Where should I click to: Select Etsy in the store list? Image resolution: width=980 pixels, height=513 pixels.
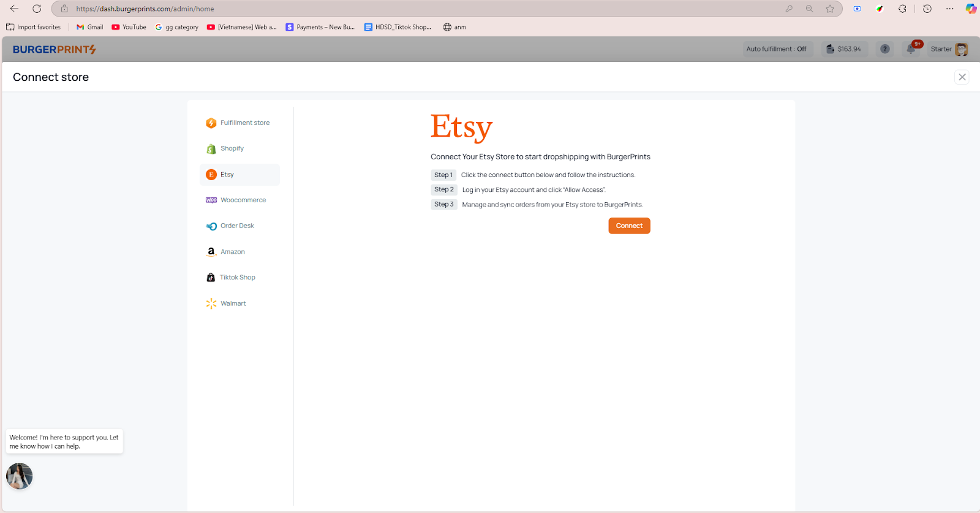tap(239, 175)
